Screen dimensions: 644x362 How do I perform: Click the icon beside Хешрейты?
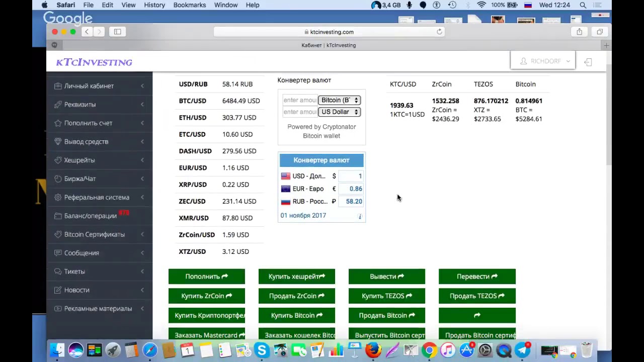58,160
